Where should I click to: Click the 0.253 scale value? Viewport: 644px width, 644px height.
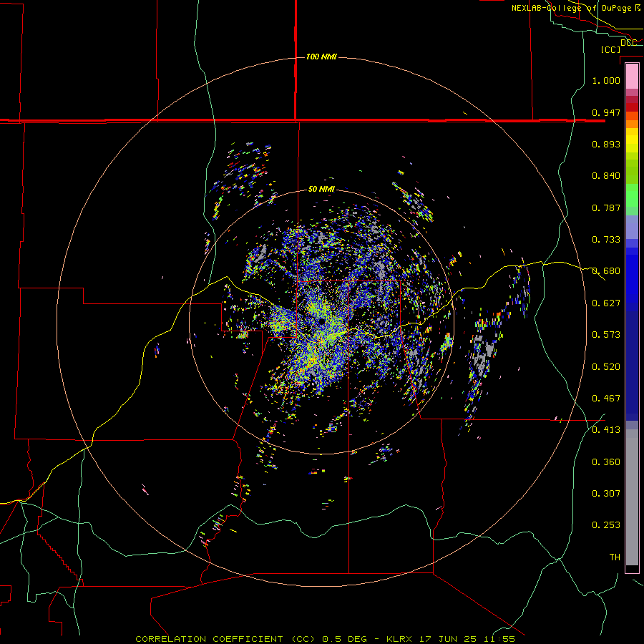point(606,525)
